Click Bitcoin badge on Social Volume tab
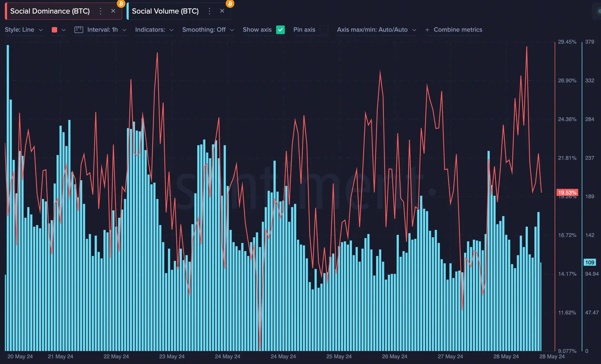Image resolution: width=601 pixels, height=364 pixels. click(x=230, y=4)
